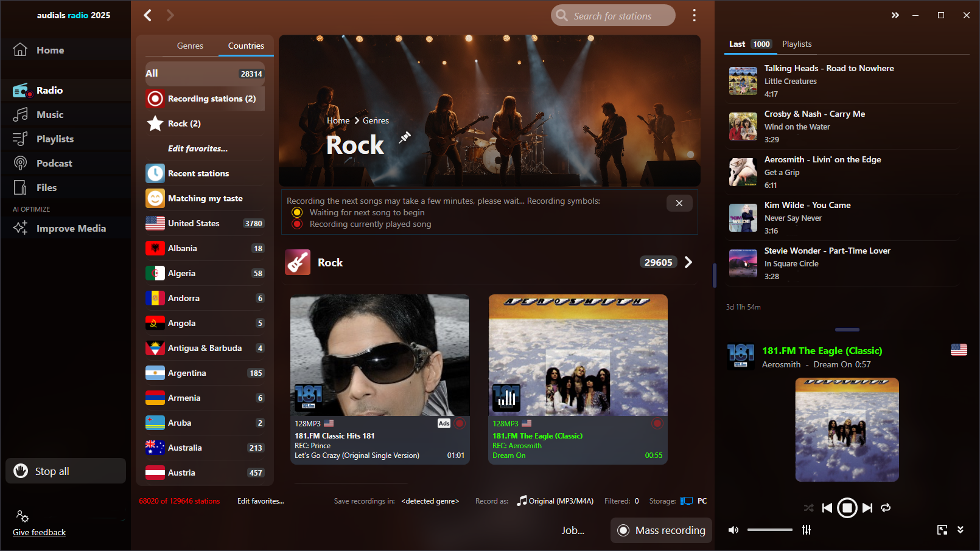The width and height of the screenshot is (980, 551).
Task: Open the Prince station cover image
Action: [x=380, y=355]
